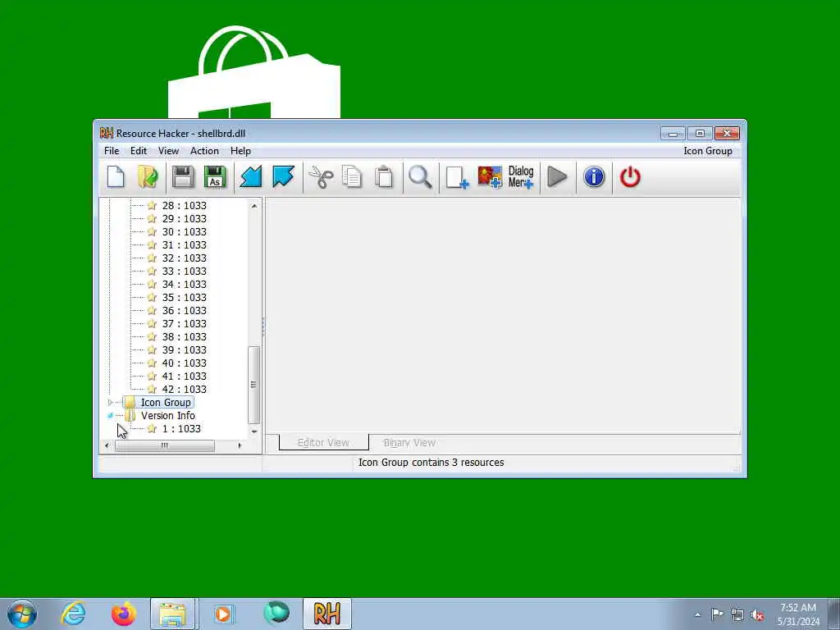Viewport: 840px width, 630px height.
Task: Select resource 1 : 1033 under Version Info
Action: click(181, 428)
